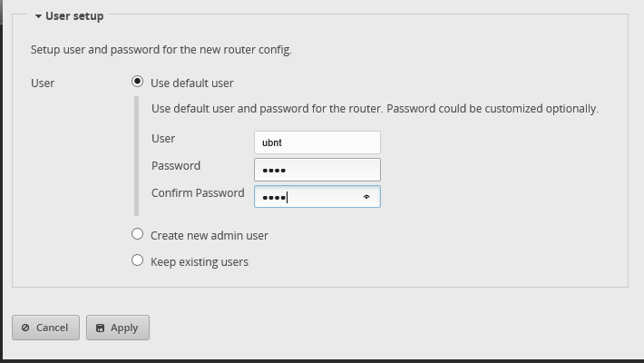The width and height of the screenshot is (644, 363).
Task: Click the cancel circle-slash icon
Action: point(25,328)
